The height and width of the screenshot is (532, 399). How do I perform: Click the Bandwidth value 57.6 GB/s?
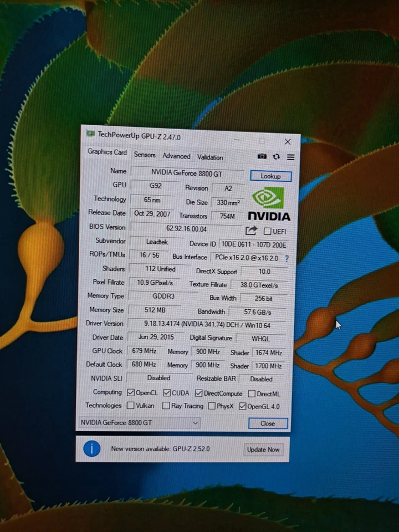(x=258, y=312)
